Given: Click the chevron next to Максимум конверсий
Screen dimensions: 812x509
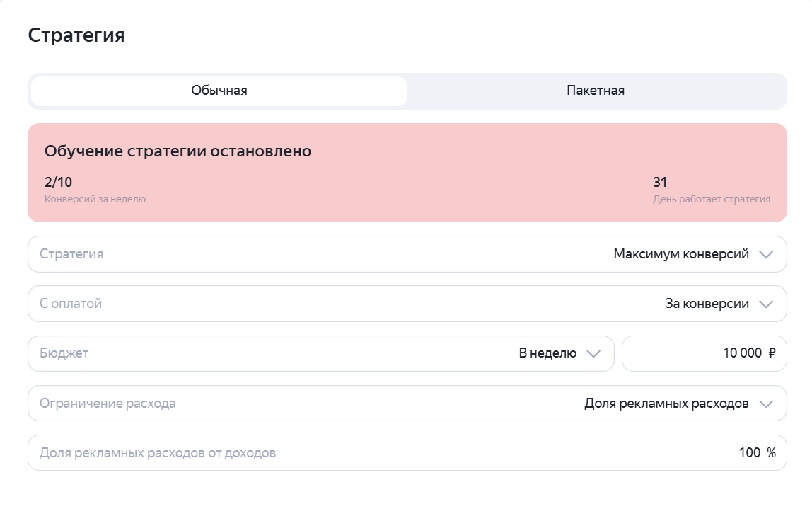Looking at the screenshot, I should point(766,255).
